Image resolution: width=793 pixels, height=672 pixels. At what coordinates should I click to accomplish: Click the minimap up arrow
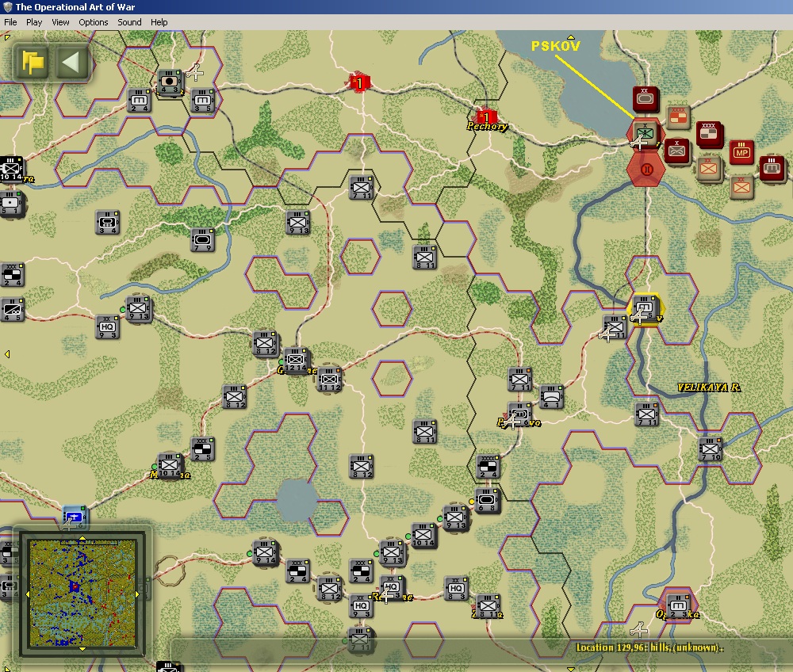(x=82, y=539)
